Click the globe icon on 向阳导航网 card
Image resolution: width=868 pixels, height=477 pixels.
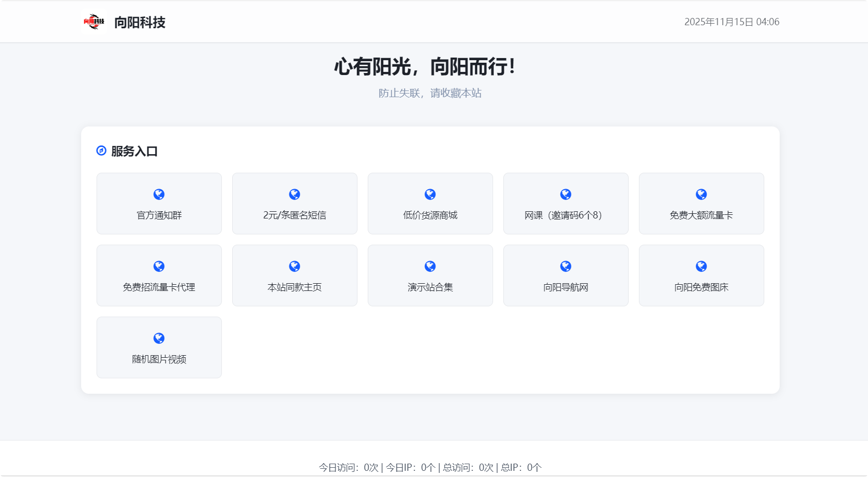(x=565, y=266)
